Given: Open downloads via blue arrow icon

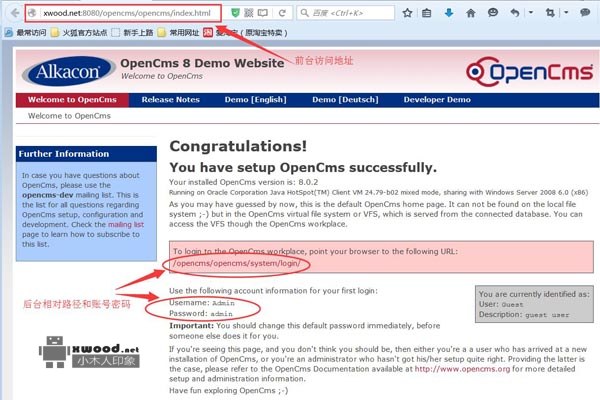Looking at the screenshot, I should pyautogui.click(x=449, y=13).
